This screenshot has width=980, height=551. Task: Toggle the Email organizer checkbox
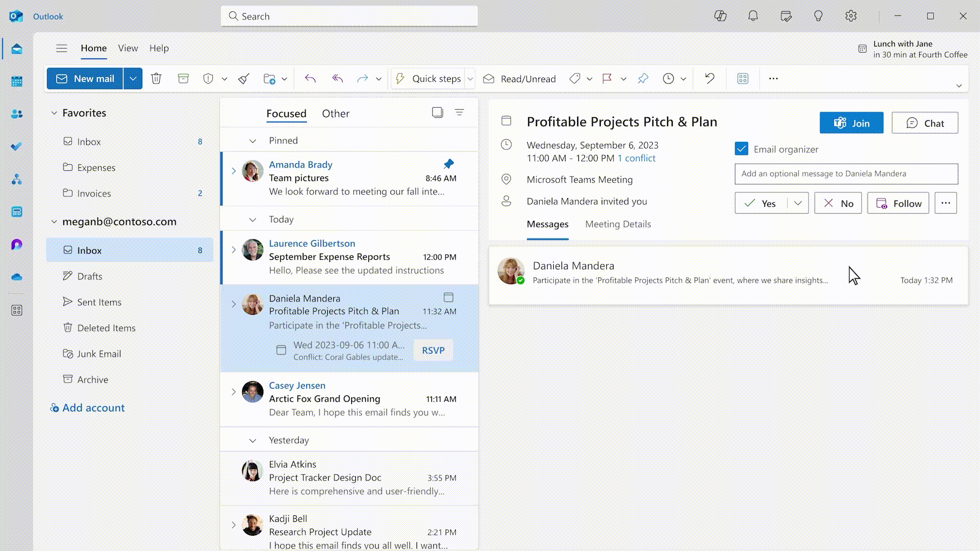point(741,148)
